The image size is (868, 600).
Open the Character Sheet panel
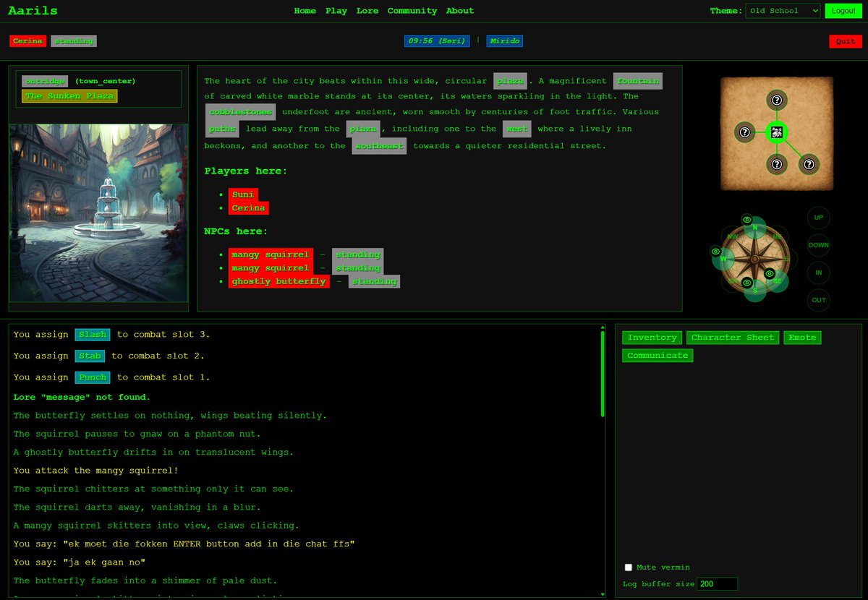point(733,338)
